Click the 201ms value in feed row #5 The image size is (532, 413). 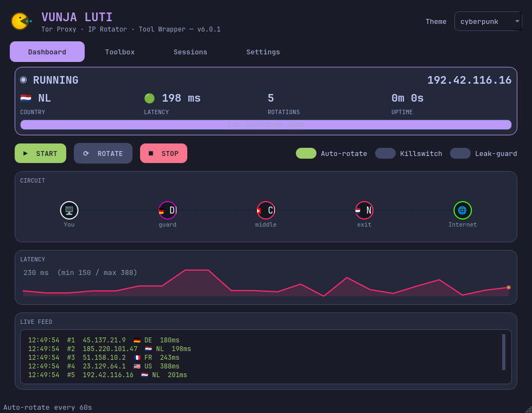click(178, 375)
